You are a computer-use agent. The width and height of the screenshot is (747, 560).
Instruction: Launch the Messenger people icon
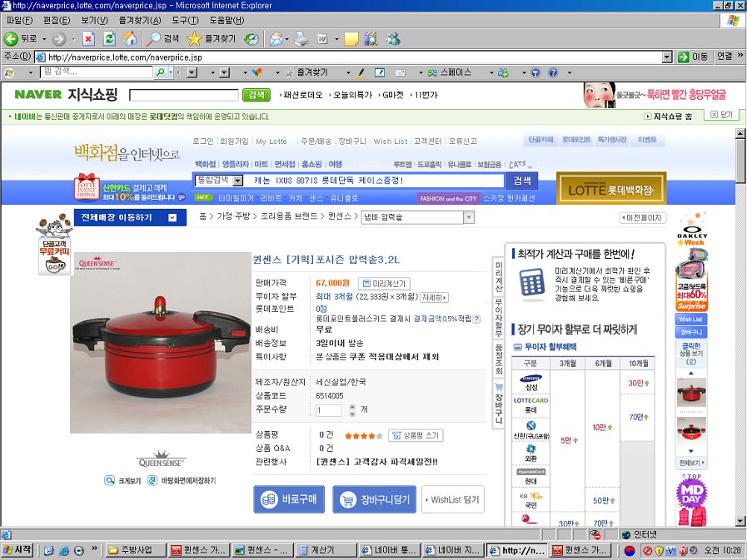coord(393,39)
